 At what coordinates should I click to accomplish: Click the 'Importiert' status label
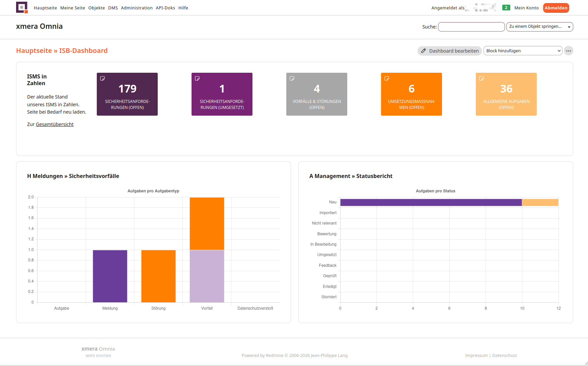point(328,213)
